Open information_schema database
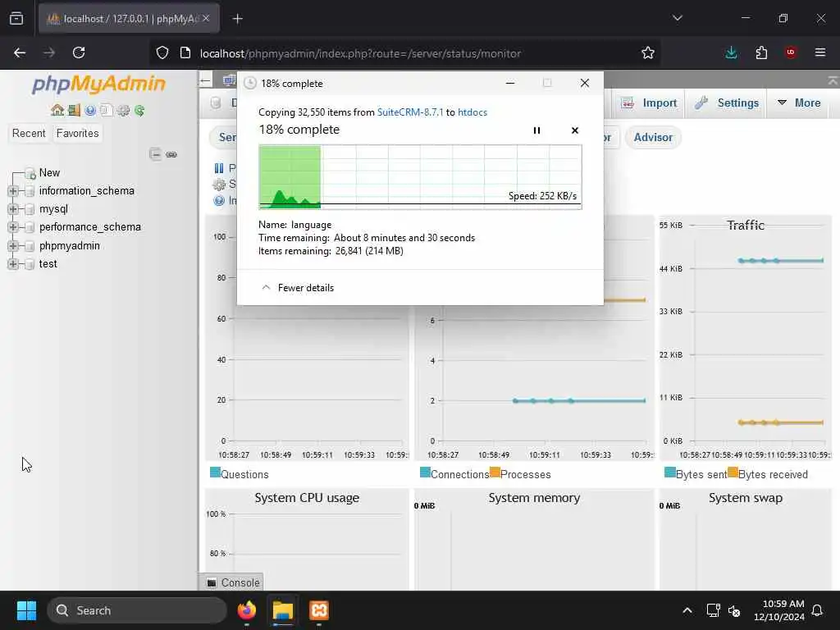The height and width of the screenshot is (630, 840). (87, 191)
